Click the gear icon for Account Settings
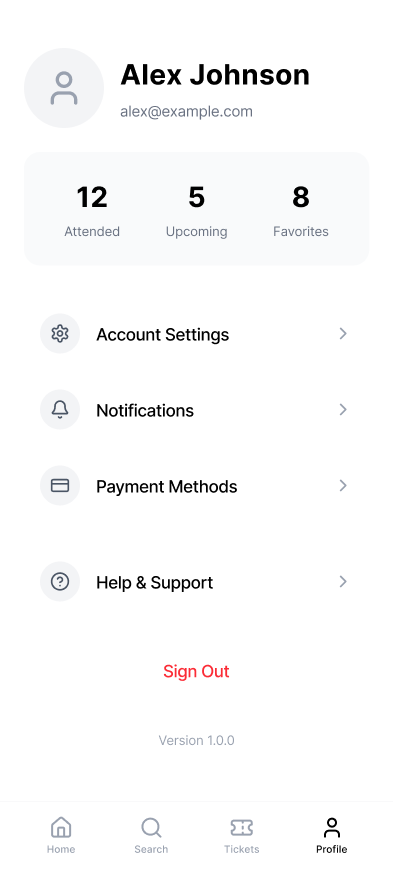 click(60, 334)
